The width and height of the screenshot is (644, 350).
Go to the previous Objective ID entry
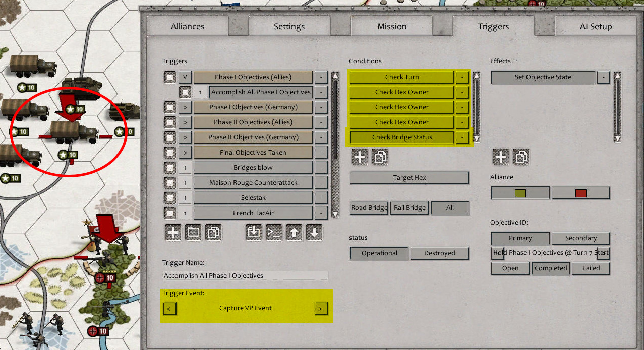click(497, 253)
